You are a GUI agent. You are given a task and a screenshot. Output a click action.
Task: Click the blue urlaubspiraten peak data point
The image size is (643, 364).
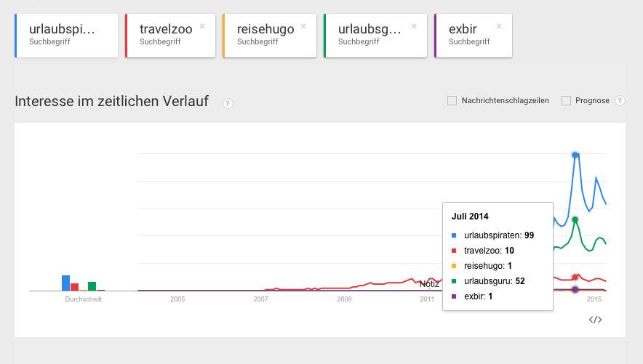click(x=575, y=155)
